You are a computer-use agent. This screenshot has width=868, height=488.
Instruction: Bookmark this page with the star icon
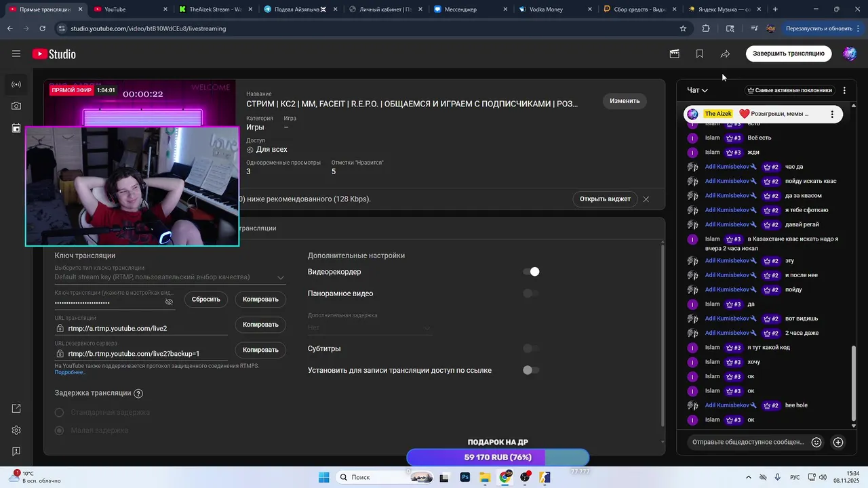tap(683, 28)
